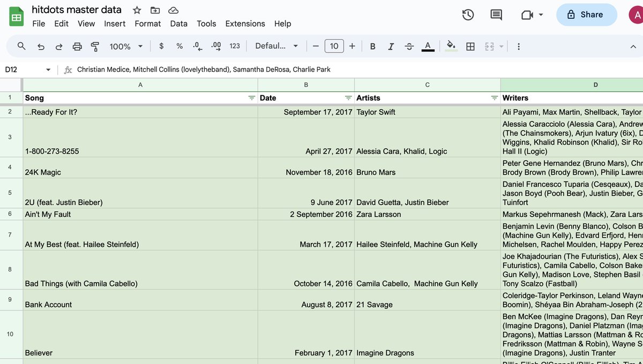Select row 5 header
The height and width of the screenshot is (364, 643).
tap(10, 193)
